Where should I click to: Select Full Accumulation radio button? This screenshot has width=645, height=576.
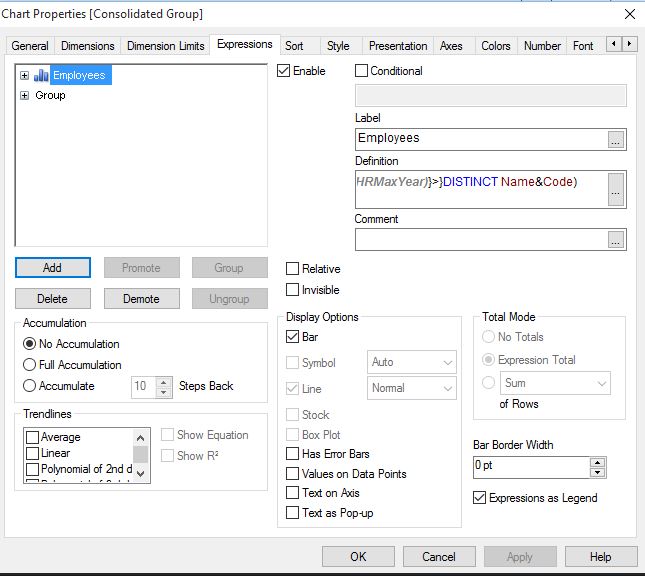tap(30, 365)
